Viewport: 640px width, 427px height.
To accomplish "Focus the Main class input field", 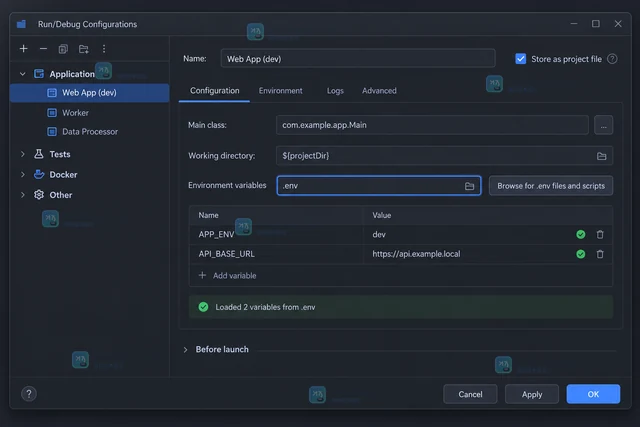I will point(432,125).
